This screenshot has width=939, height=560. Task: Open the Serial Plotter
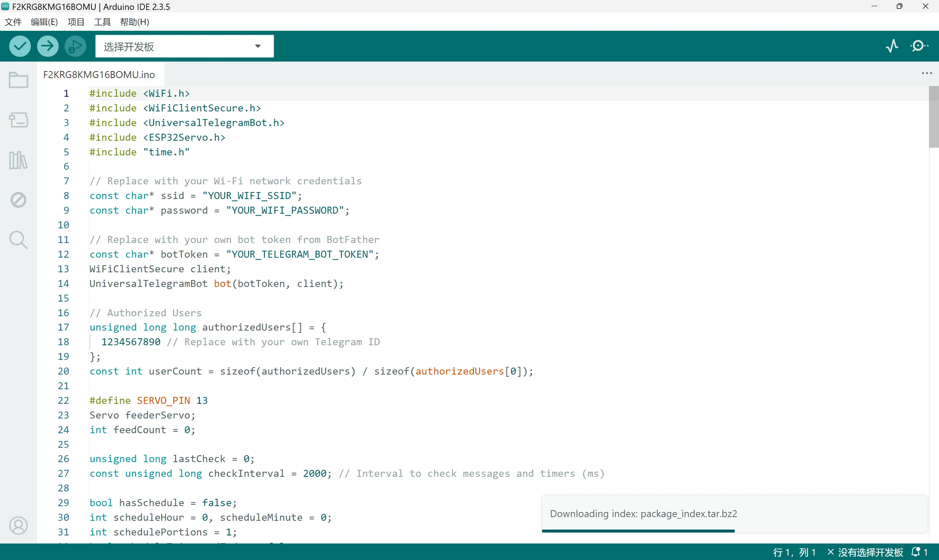(892, 46)
